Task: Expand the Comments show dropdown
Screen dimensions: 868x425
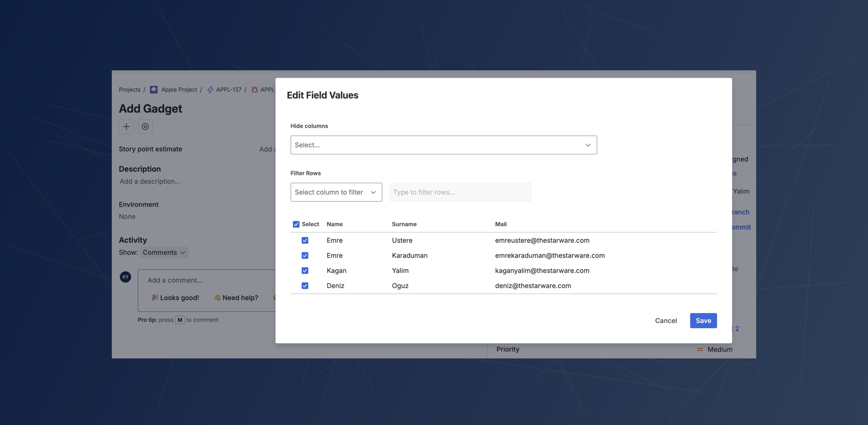Action: tap(164, 252)
